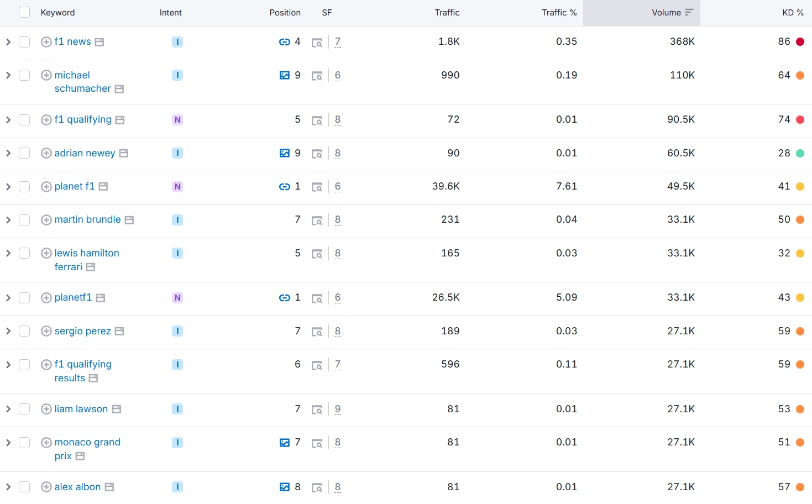Click the sitelinks icon in planetf1 Position cell
812x504 pixels.
284,298
